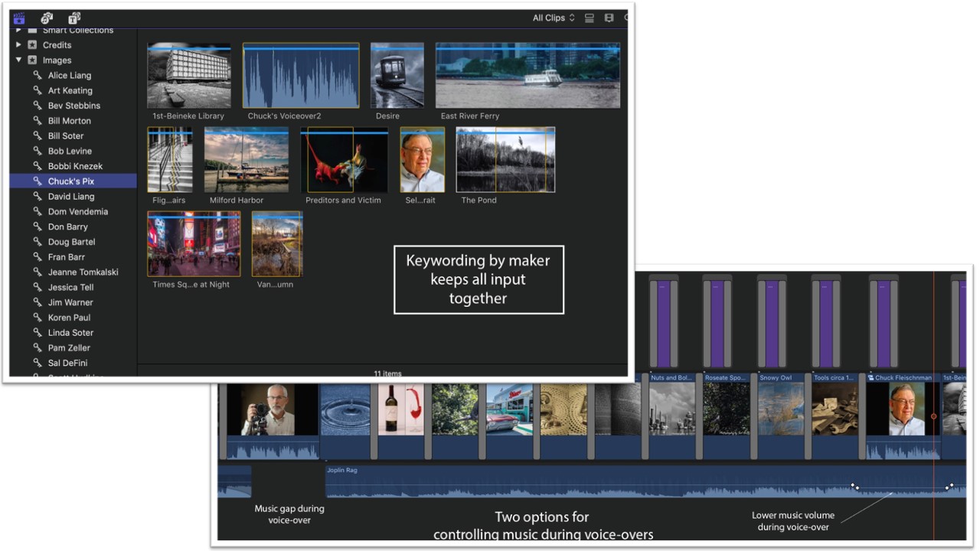Select the Joplin Rag music clip in timeline

(x=645, y=481)
